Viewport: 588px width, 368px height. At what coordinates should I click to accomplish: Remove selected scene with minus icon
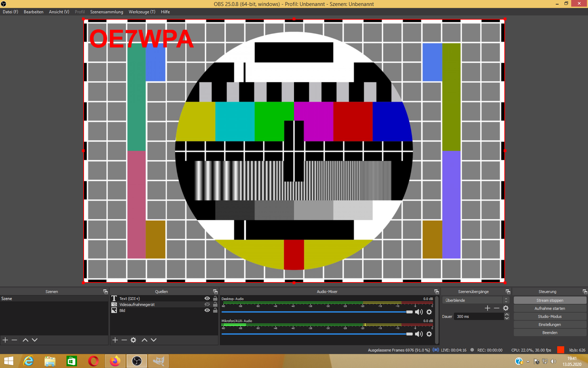click(x=14, y=340)
